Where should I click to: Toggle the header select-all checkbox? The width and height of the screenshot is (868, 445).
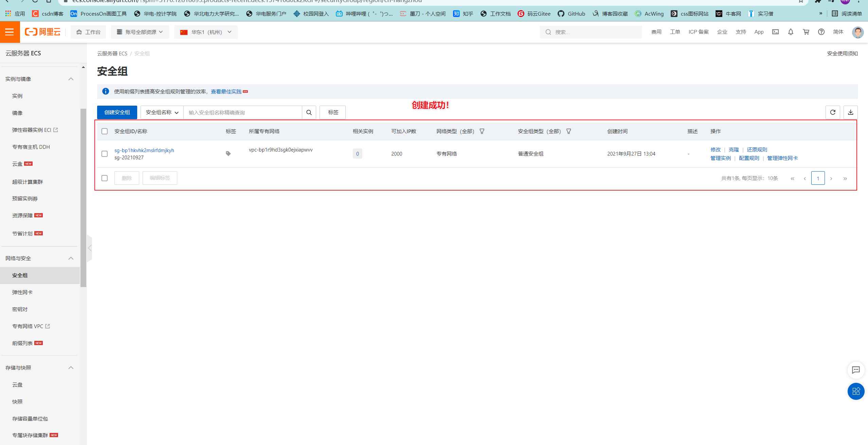point(105,131)
